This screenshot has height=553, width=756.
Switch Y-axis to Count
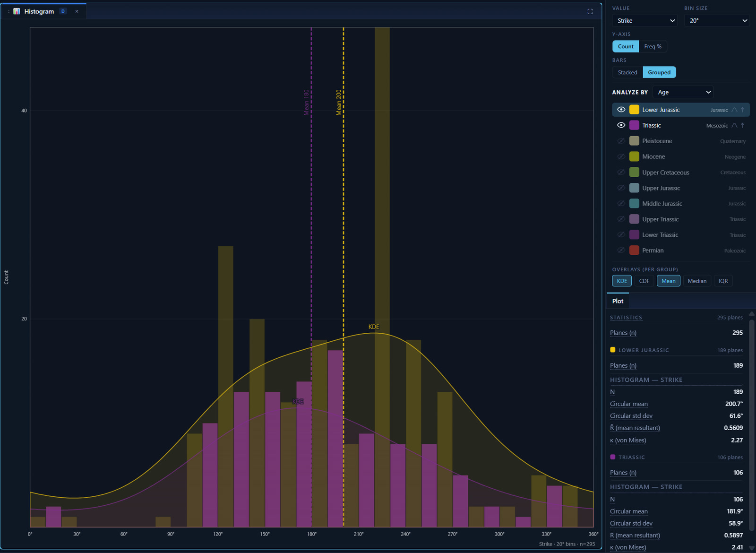(x=626, y=46)
